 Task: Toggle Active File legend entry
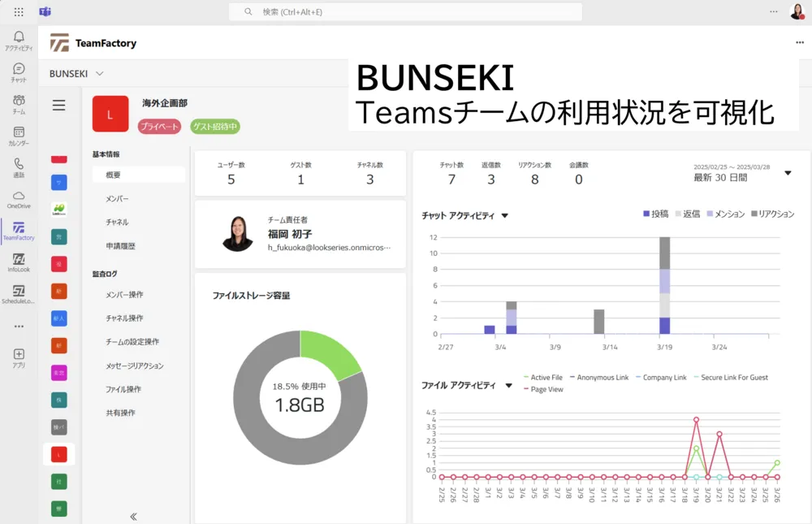pos(542,377)
